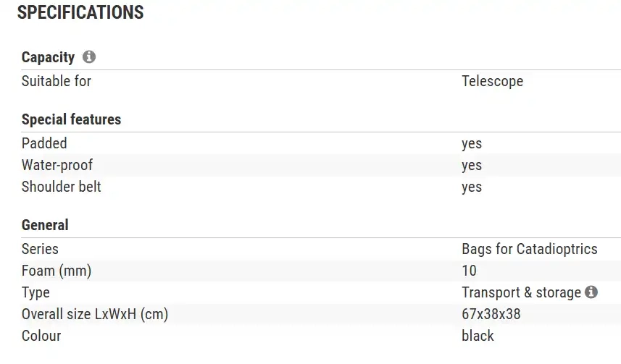This screenshot has height=364, width=621.
Task: Select the Capacity section header
Action: tap(48, 57)
